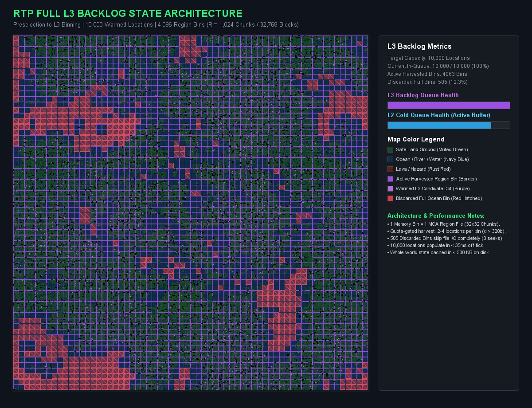Click the note about 1 Memory Bin = 1 MCA Region File
532x408 pixels.
[443, 224]
